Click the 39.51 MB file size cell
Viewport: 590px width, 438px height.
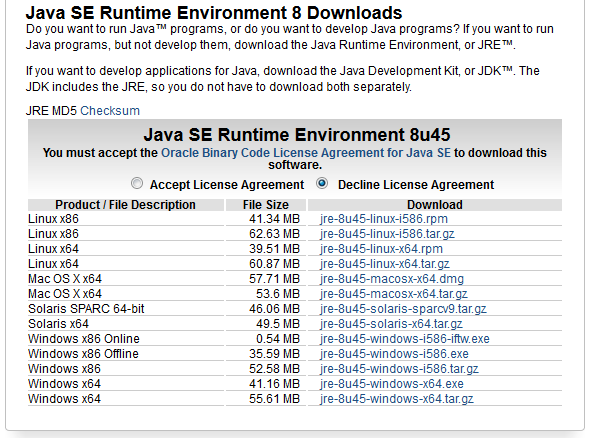pyautogui.click(x=266, y=249)
